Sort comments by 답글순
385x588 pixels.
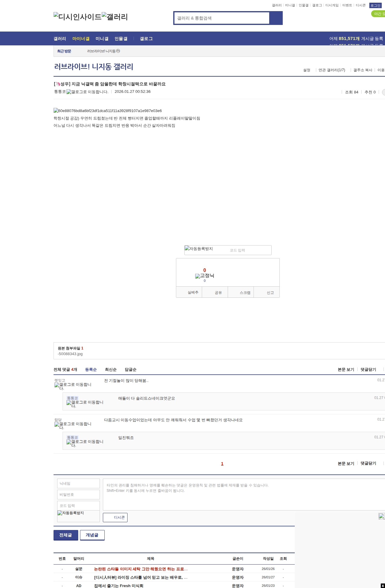[x=131, y=370]
